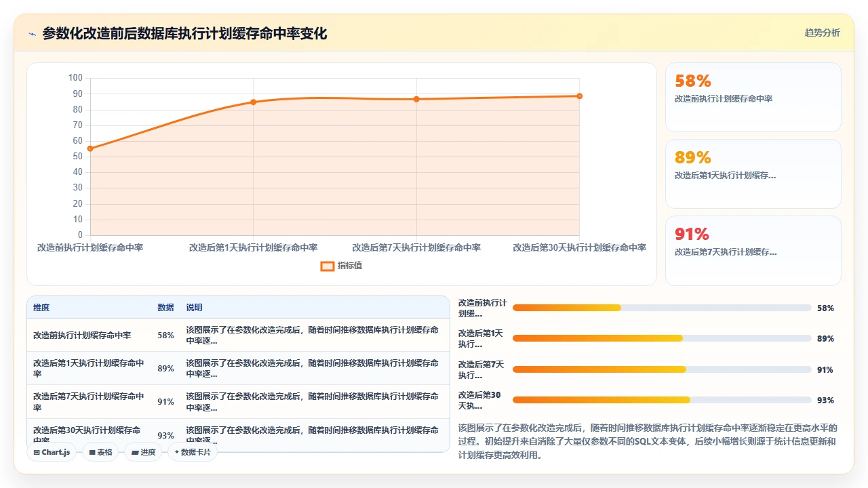The width and height of the screenshot is (868, 488).
Task: Click the 趋势分析 label in the header
Action: (822, 33)
